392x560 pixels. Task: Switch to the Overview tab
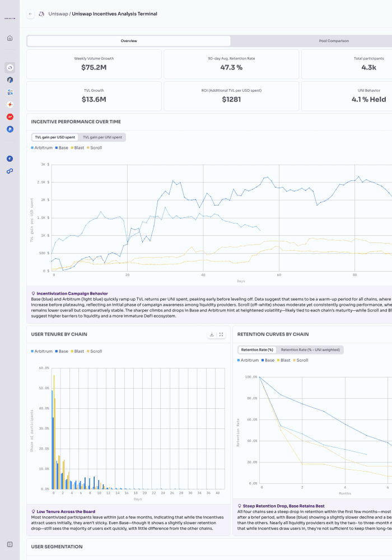click(x=129, y=41)
